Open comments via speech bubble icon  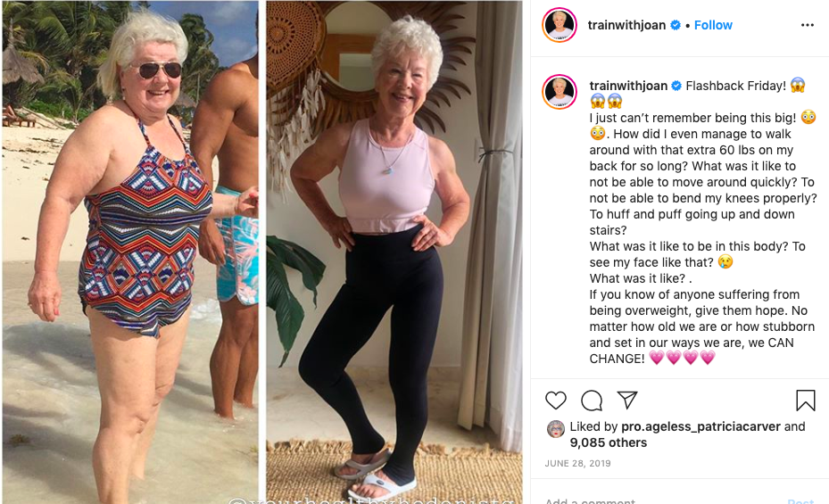click(592, 401)
